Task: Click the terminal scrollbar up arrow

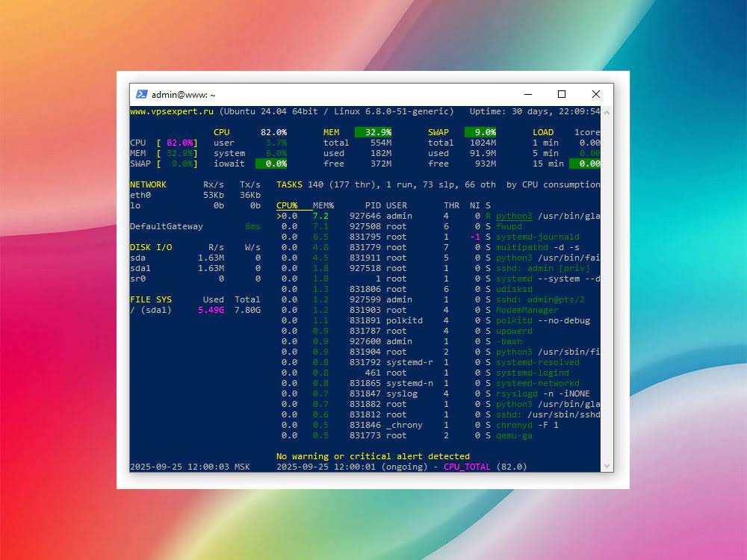Action: click(607, 113)
